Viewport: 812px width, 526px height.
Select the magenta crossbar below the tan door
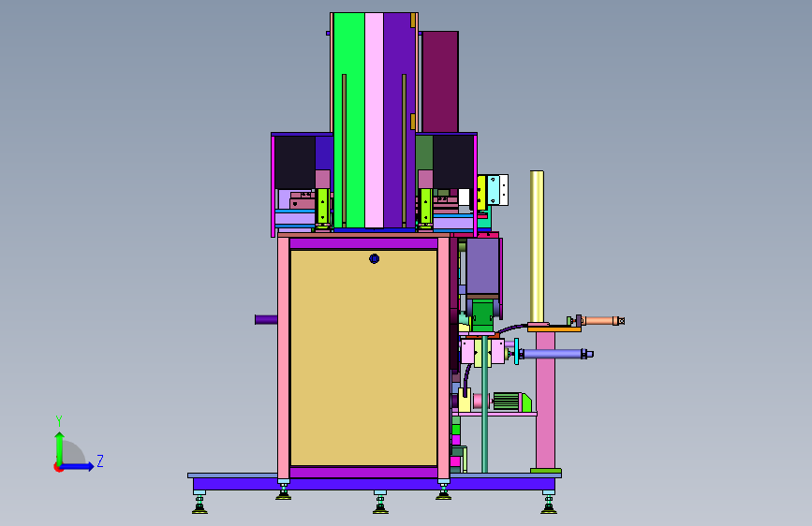[x=363, y=472]
